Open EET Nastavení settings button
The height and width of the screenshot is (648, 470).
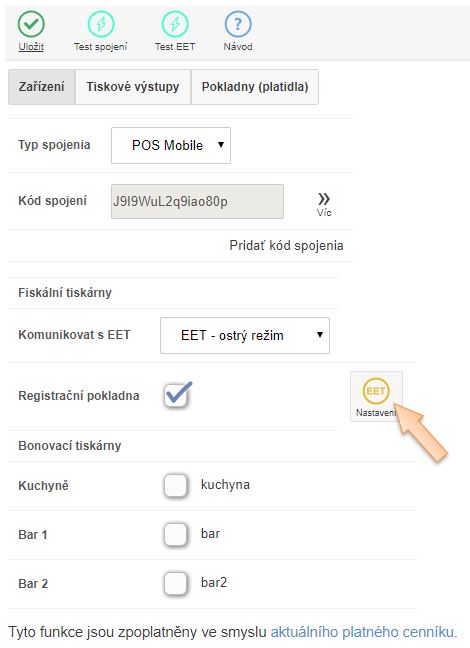[x=376, y=396]
